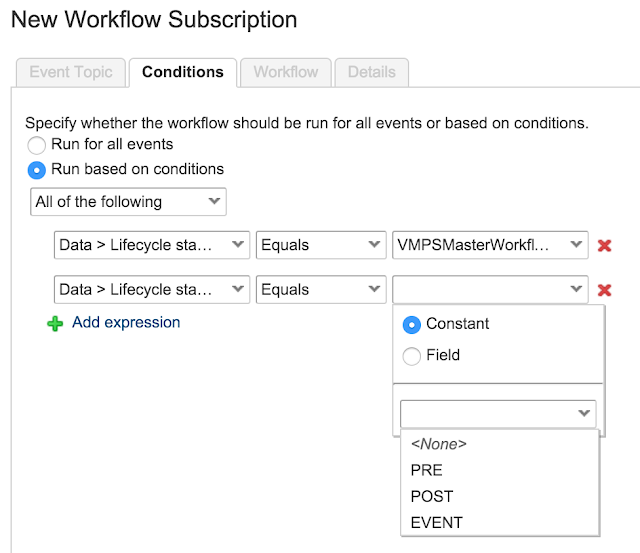Screen dimensions: 640x553
Task: Pick PRE from the constant list
Action: click(427, 470)
